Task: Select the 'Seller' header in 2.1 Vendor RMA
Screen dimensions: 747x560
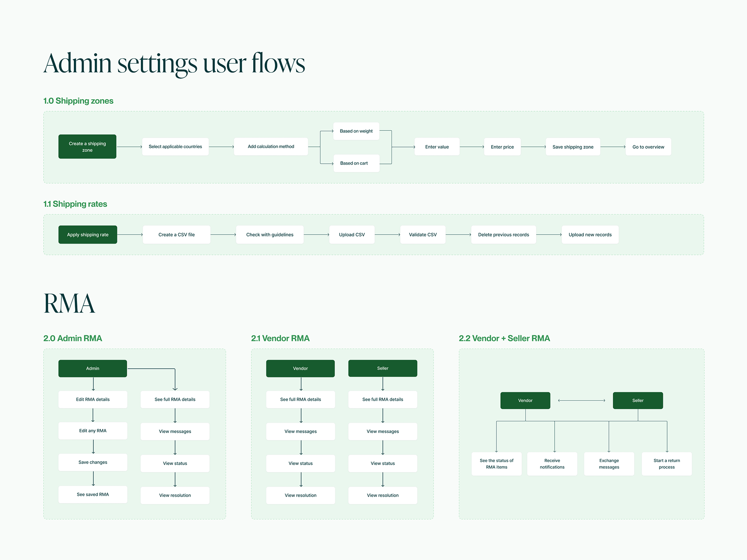Action: point(382,368)
